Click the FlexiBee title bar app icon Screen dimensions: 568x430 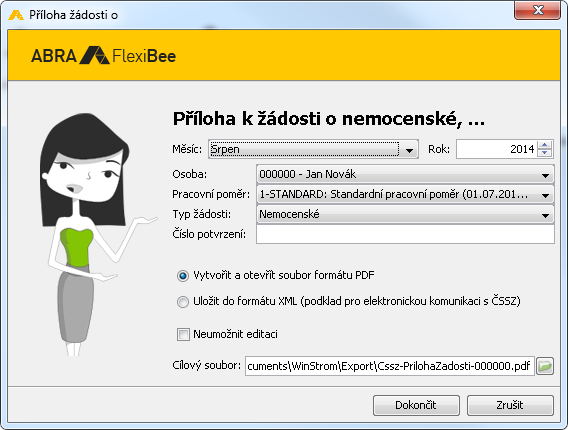click(16, 15)
